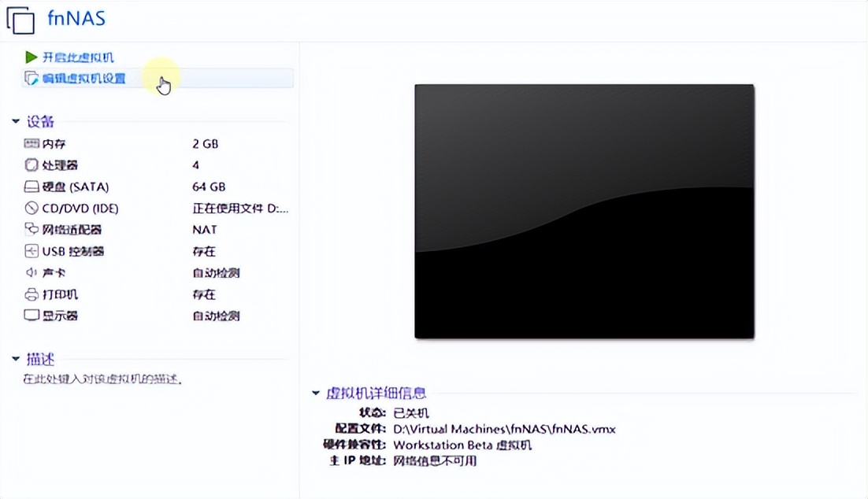The height and width of the screenshot is (499, 868).
Task: Select the 处理器 device row label
Action: click(x=61, y=165)
